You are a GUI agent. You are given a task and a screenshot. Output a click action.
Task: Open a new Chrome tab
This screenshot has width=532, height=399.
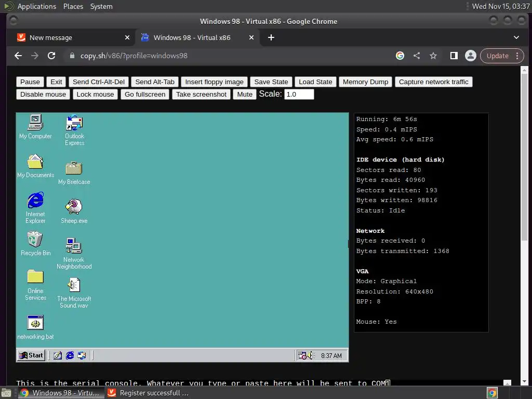[x=271, y=37]
